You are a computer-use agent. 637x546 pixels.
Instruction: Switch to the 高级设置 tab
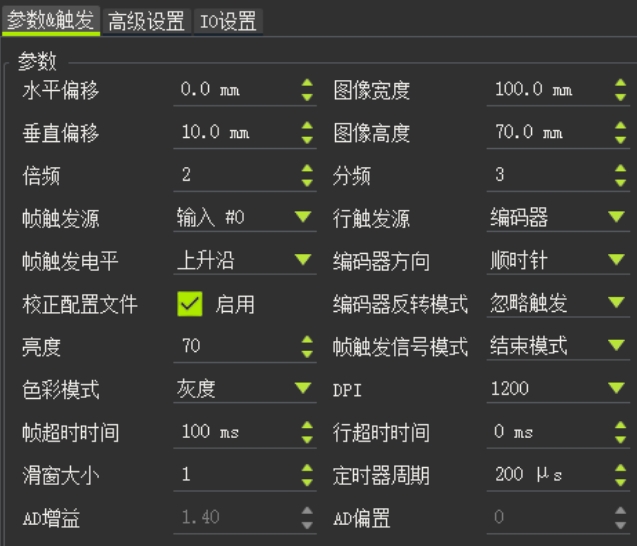point(145,20)
